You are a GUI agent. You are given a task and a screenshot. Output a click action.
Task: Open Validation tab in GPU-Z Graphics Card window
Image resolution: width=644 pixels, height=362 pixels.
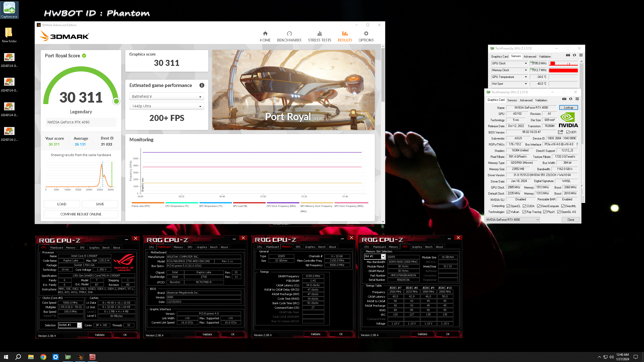pos(541,100)
